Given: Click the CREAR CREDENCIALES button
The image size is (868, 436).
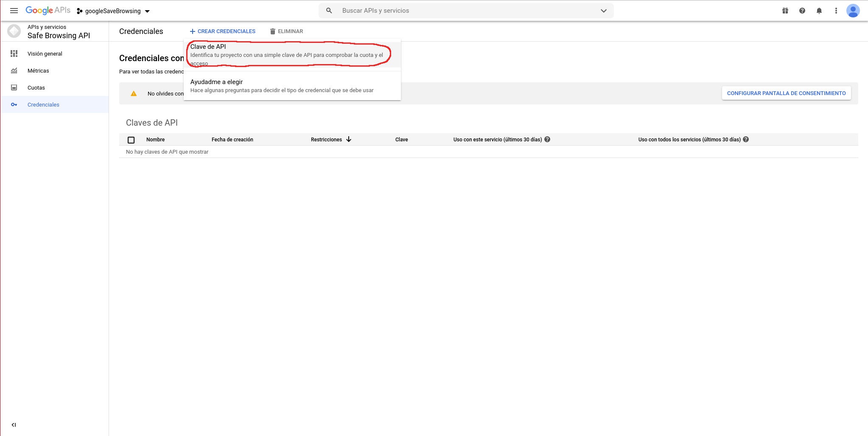Looking at the screenshot, I should pos(223,31).
